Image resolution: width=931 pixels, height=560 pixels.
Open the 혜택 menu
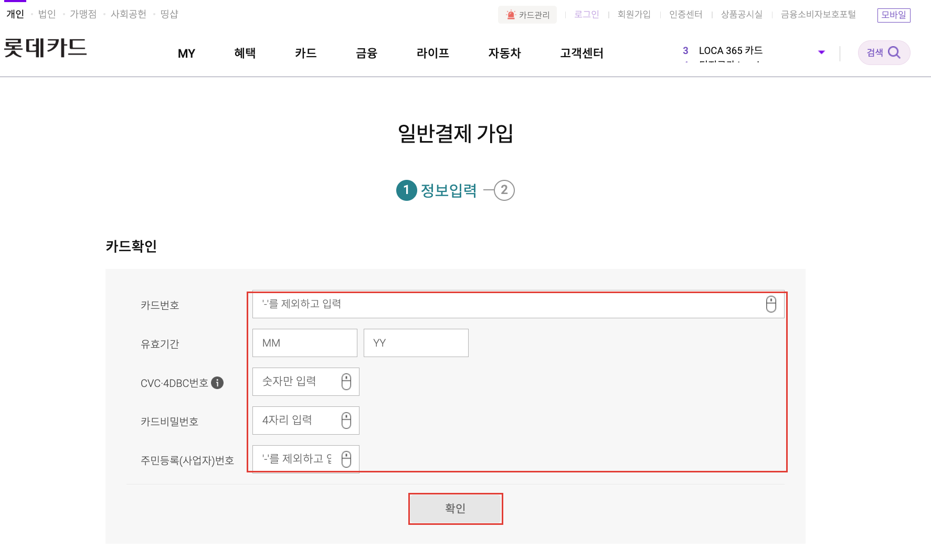click(245, 53)
